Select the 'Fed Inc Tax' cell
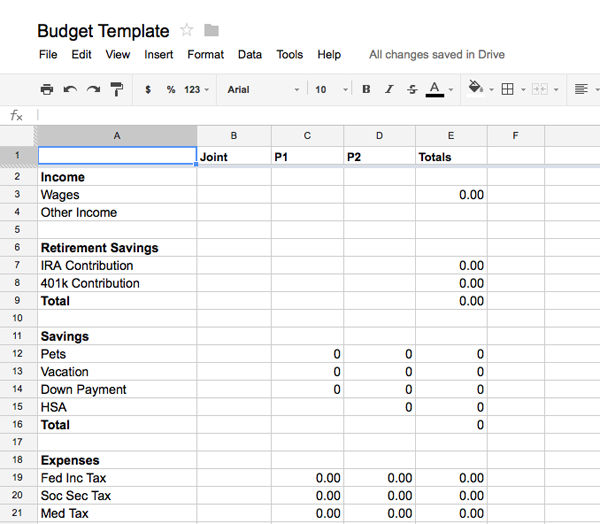This screenshot has height=524, width=600. 117,478
